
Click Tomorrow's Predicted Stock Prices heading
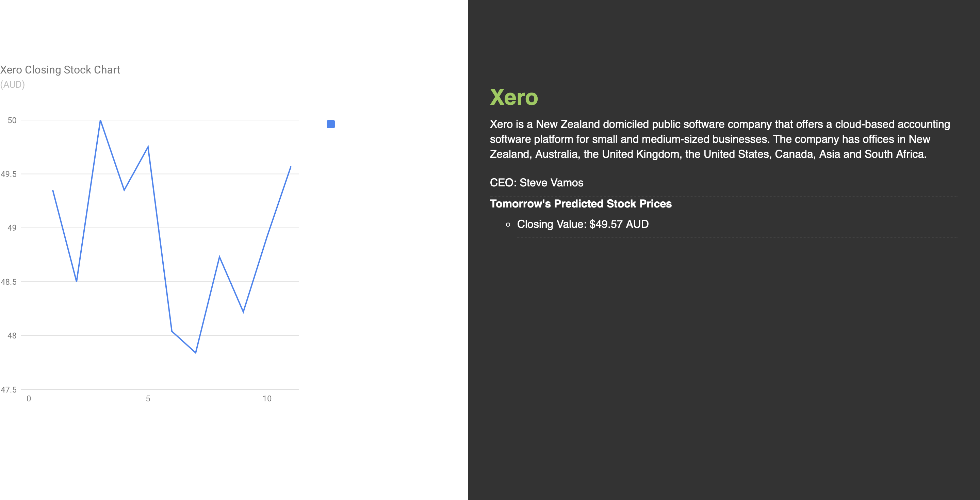(x=581, y=204)
